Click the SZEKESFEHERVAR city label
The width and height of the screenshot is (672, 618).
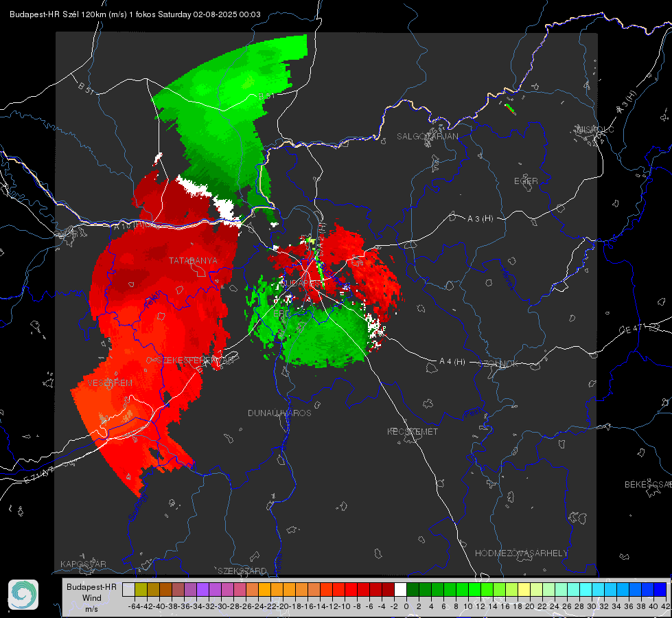(196, 360)
